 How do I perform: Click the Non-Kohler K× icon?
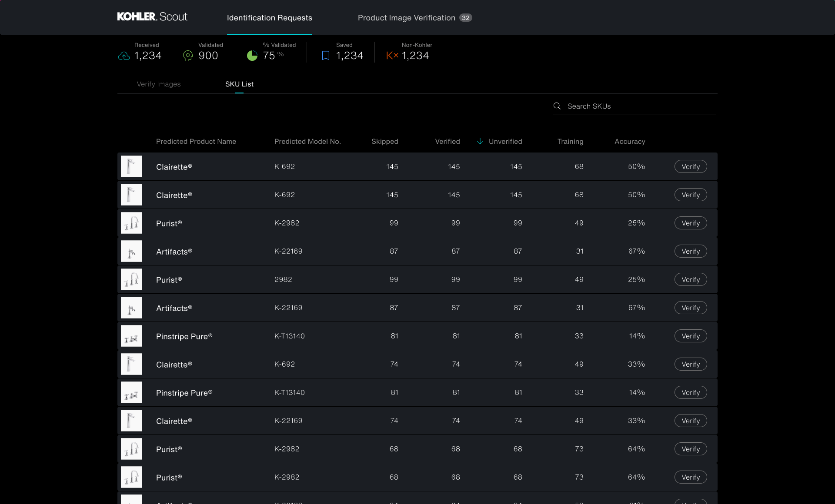click(392, 56)
